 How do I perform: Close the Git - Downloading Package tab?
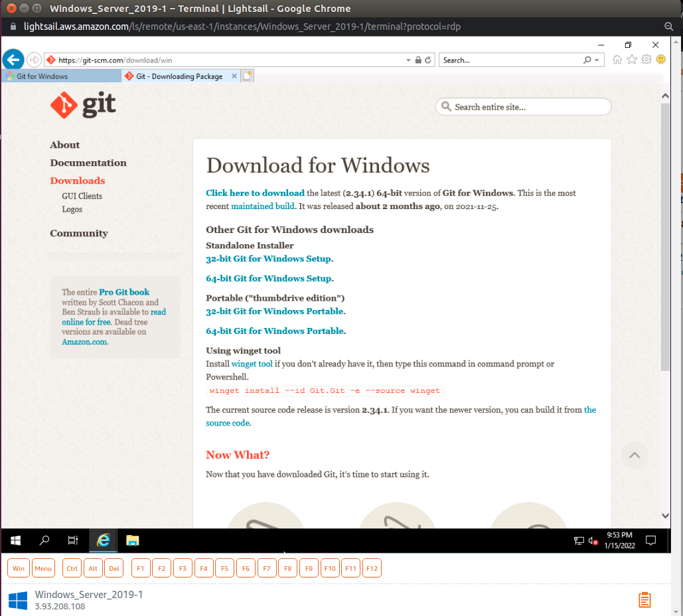click(x=234, y=76)
